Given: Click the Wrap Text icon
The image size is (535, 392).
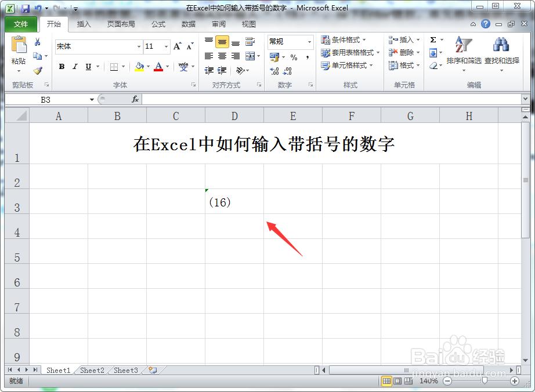Looking at the screenshot, I should (250, 42).
